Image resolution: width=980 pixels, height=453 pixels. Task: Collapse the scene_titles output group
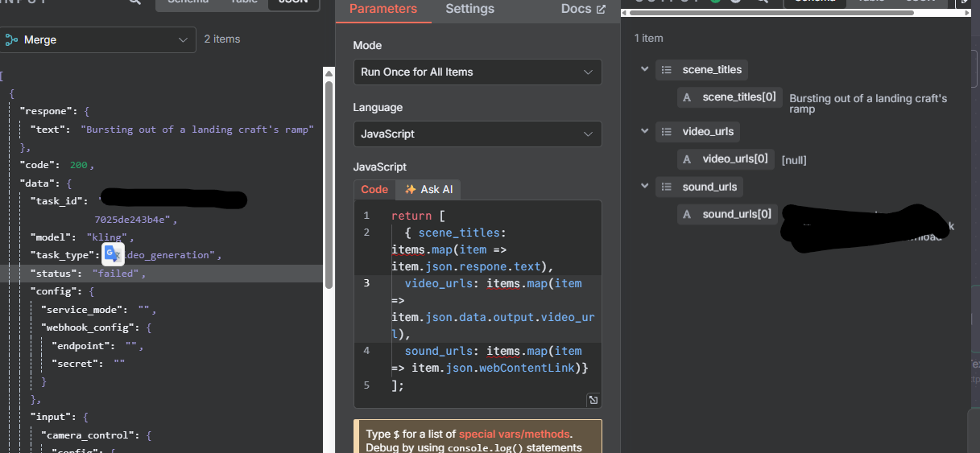pos(644,69)
